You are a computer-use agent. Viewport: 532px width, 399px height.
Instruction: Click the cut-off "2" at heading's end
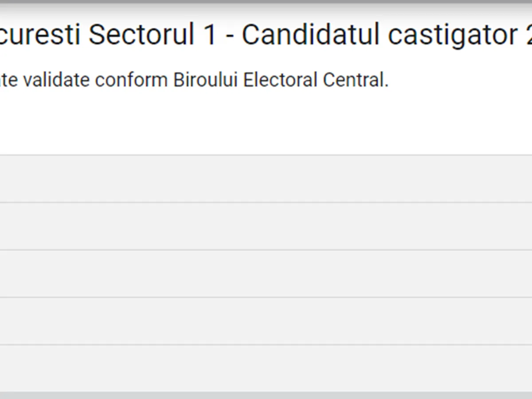[528, 35]
